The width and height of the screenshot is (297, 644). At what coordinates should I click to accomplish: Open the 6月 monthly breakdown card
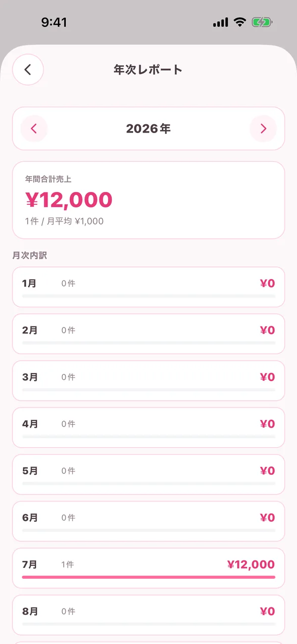(x=148, y=521)
